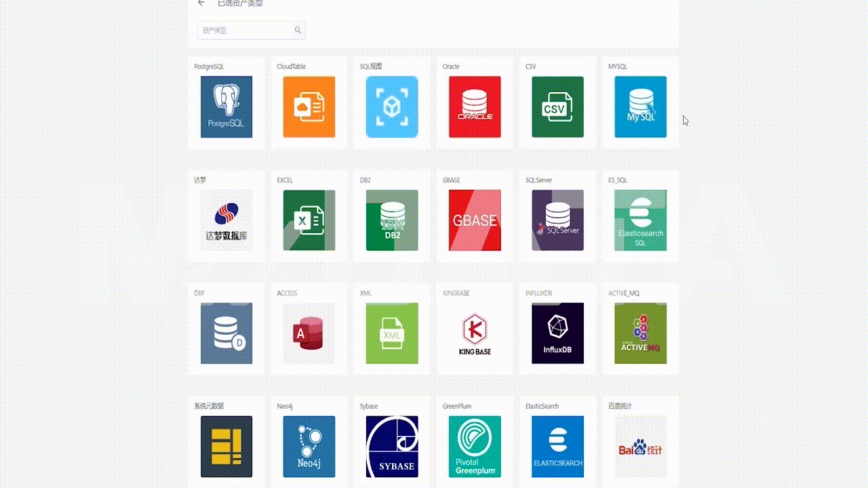Select the Oracle database icon
This screenshot has width=868, height=488.
(x=475, y=107)
